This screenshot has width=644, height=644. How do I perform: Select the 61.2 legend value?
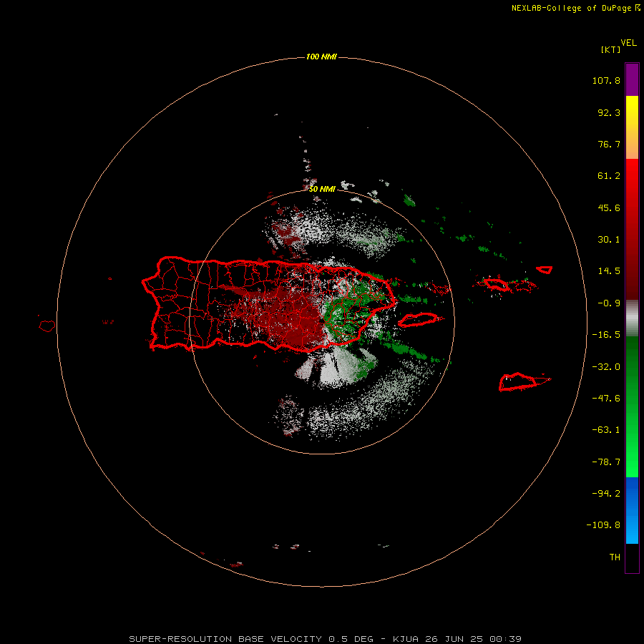pyautogui.click(x=609, y=176)
